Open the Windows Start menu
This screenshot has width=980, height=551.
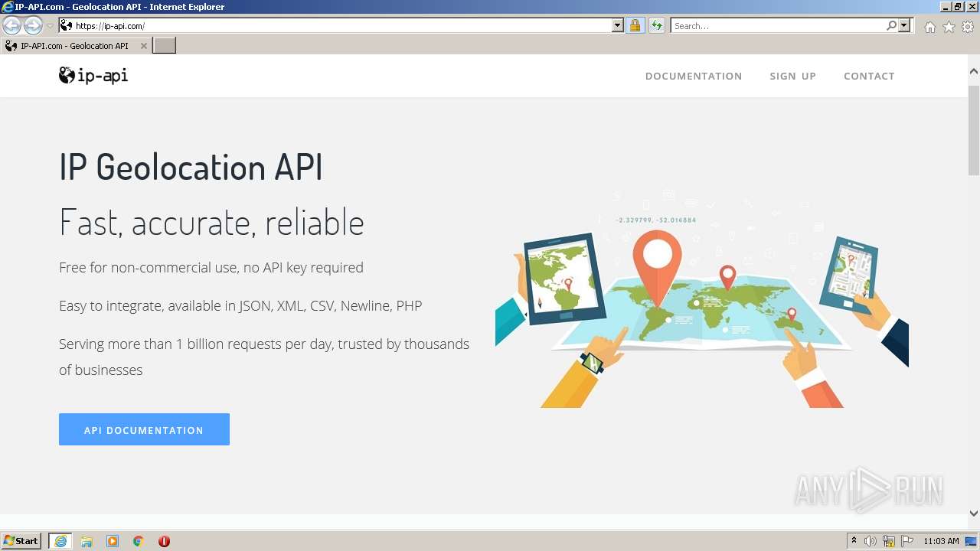[x=21, y=541]
